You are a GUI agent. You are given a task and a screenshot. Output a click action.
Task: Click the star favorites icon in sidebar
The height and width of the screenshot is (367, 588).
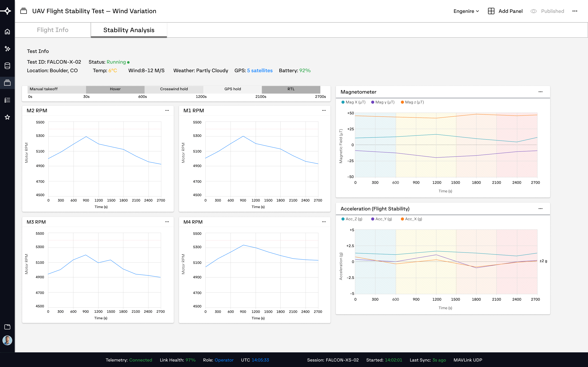point(7,117)
